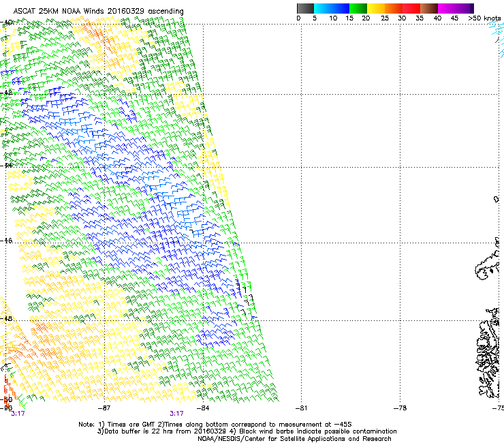Click the '-81' longitude label
This screenshot has height=443, width=504.
(301, 408)
